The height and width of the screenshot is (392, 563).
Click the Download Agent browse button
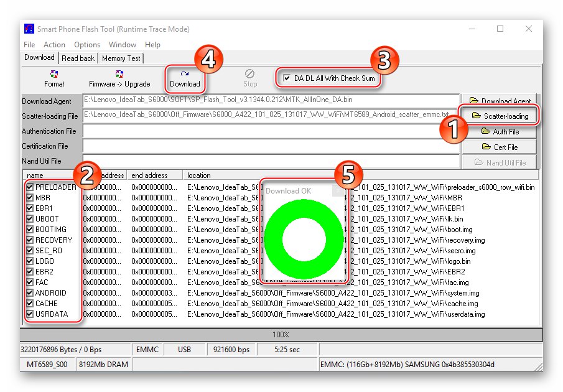pyautogui.click(x=500, y=100)
